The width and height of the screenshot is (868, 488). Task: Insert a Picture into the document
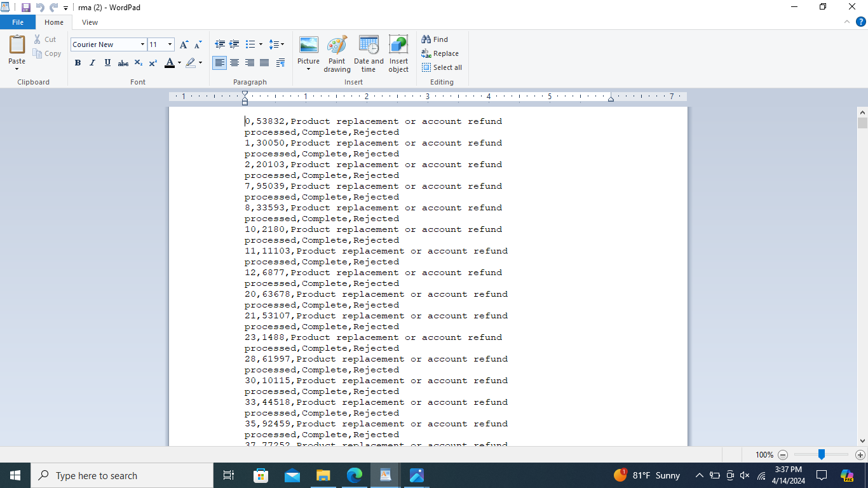[308, 51]
